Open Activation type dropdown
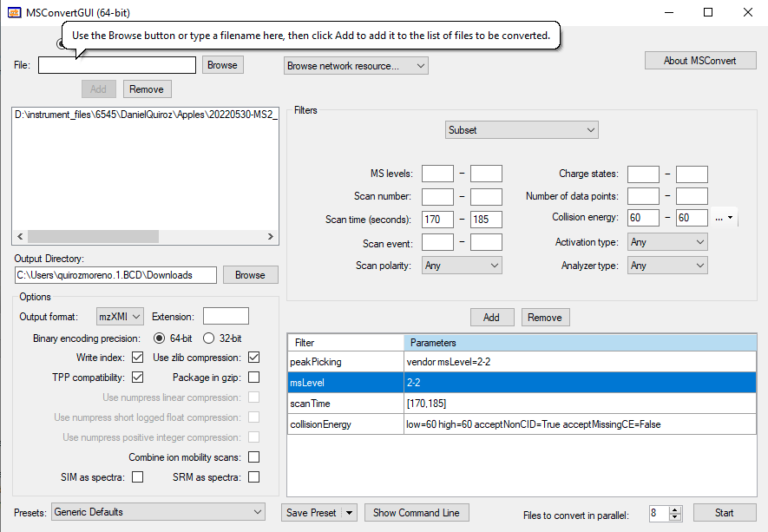The image size is (768, 532). click(667, 242)
